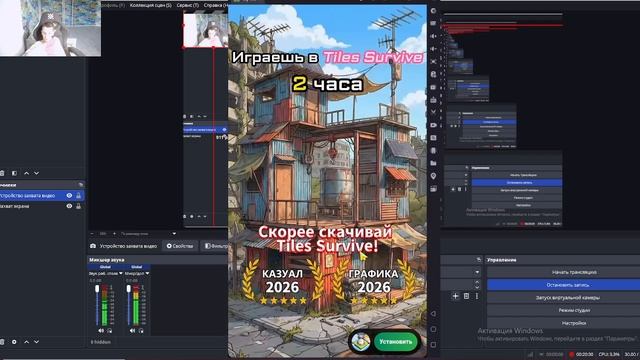640x360 pixels.
Task: Mute the Микрофон mixer channel
Action: point(132,331)
